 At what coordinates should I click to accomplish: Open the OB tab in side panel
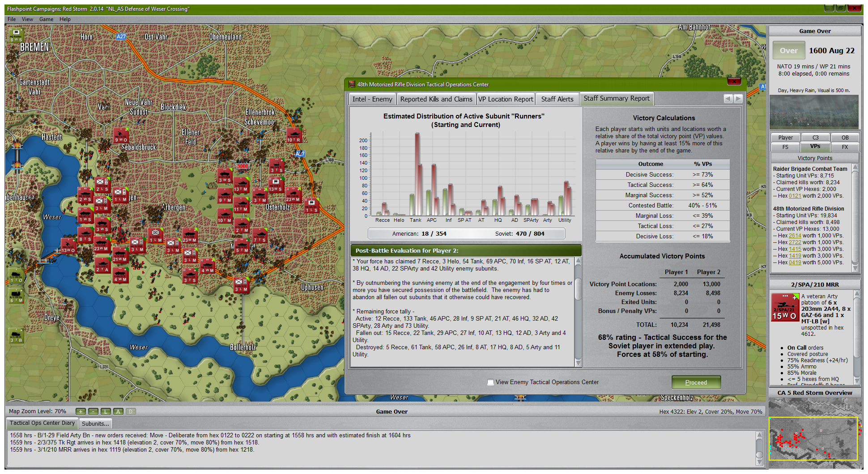pos(845,138)
